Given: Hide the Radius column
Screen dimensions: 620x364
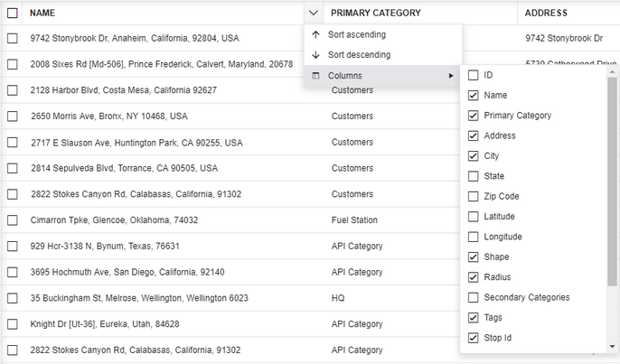Looking at the screenshot, I should 474,277.
